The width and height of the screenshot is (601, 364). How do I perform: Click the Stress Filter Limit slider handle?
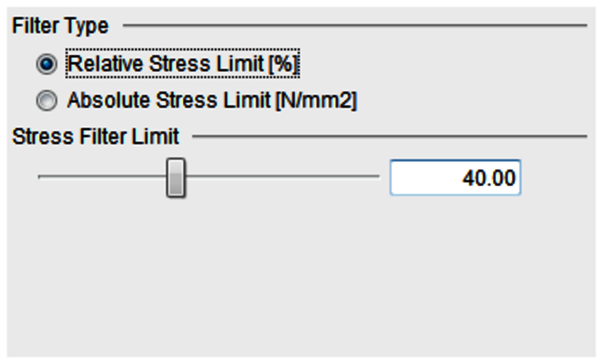(176, 177)
